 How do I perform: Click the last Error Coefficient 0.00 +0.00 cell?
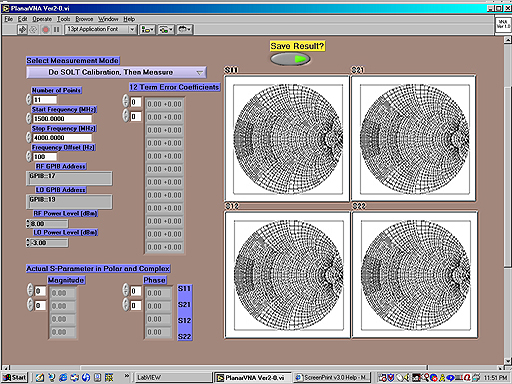pyautogui.click(x=164, y=247)
